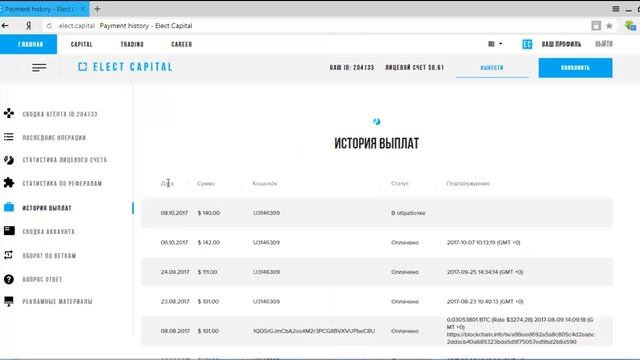Click the В обработке status cell
The height and width of the screenshot is (360, 640).
coord(408,213)
